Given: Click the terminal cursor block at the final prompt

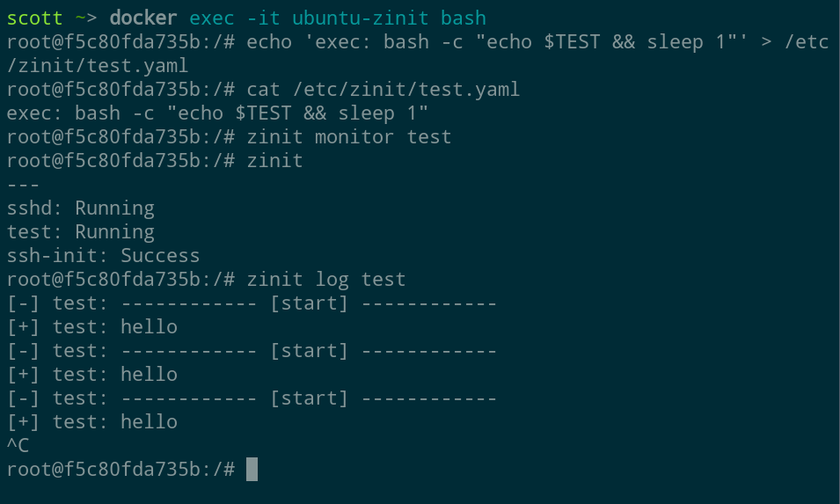Looking at the screenshot, I should coord(252,469).
